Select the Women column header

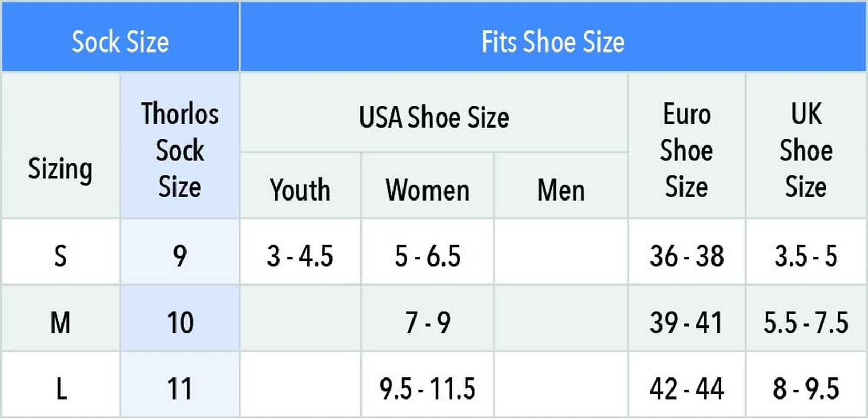427,190
